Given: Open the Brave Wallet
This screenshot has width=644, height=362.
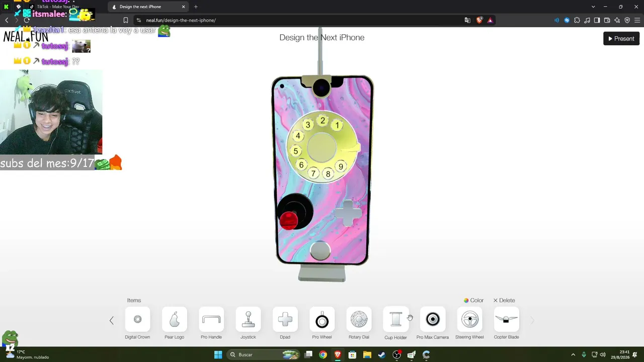Looking at the screenshot, I should point(607,20).
